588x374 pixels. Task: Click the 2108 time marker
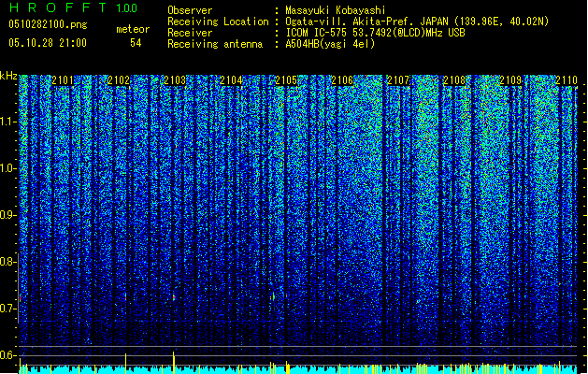[454, 80]
